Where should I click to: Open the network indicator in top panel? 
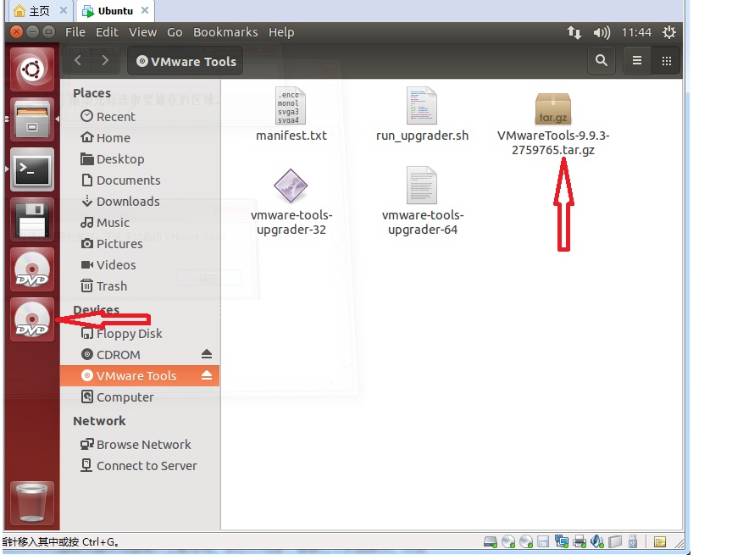coord(574,32)
